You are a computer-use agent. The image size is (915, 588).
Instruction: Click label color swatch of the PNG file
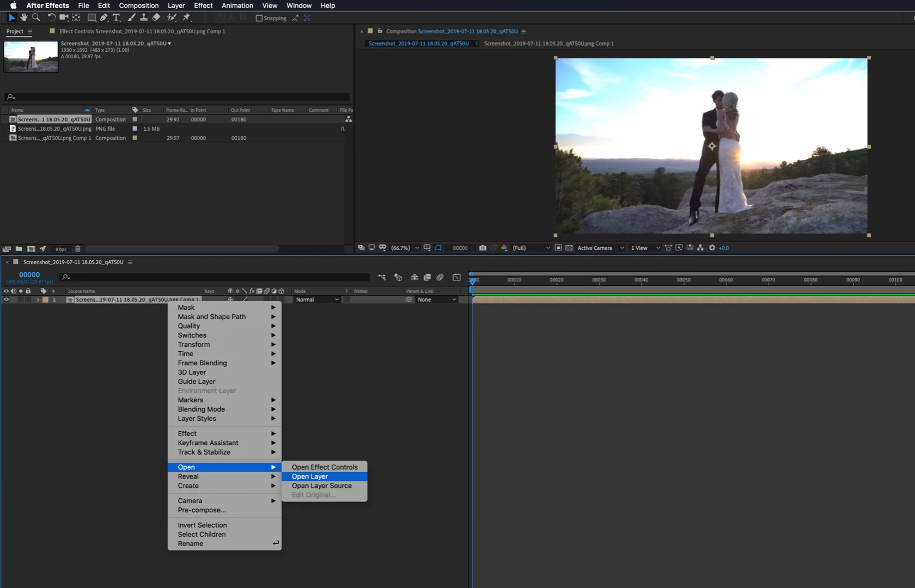pos(135,128)
